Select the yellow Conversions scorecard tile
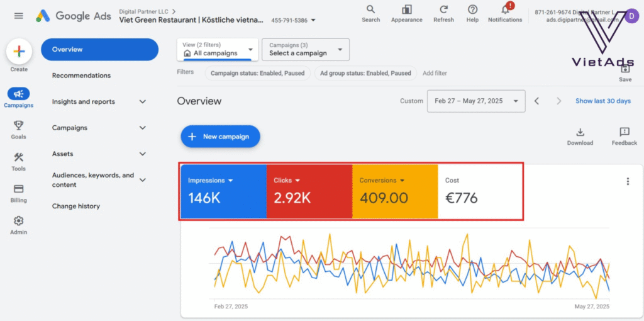The image size is (644, 321). [395, 191]
